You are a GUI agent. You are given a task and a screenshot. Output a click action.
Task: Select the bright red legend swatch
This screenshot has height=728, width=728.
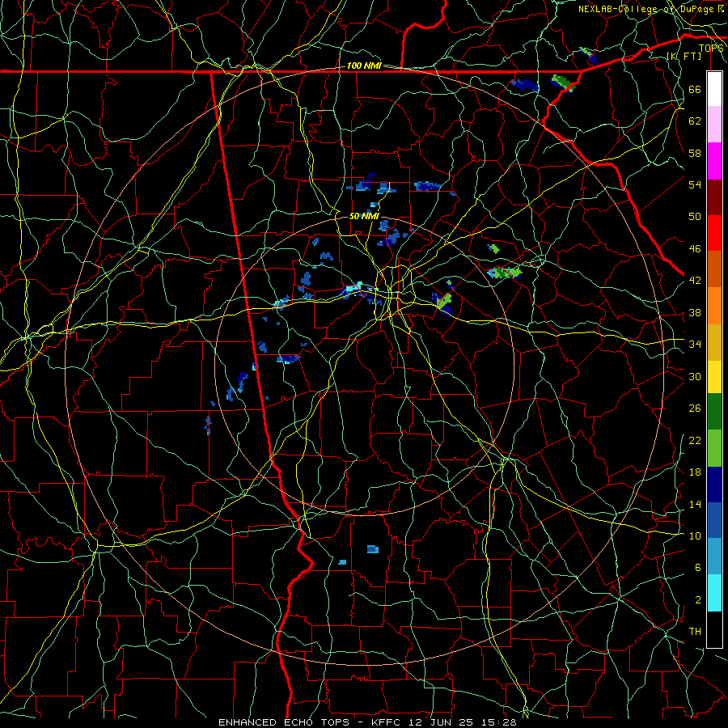714,233
